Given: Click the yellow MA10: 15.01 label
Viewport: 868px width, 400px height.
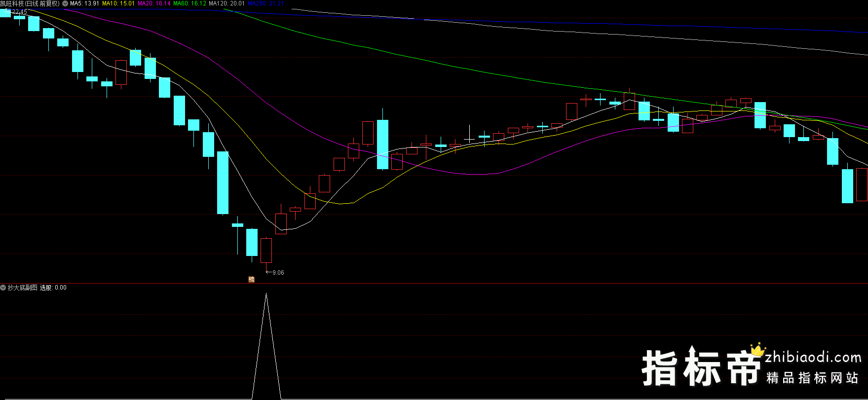Looking at the screenshot, I should (118, 3).
